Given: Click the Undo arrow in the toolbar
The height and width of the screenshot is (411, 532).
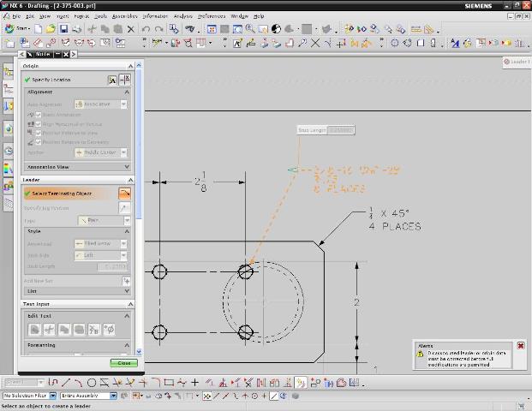Looking at the screenshot, I should point(146,28).
